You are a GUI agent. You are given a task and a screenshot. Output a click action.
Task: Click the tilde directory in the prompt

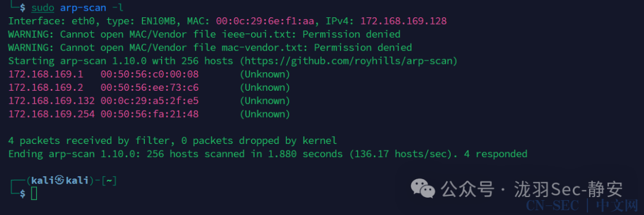coord(109,180)
